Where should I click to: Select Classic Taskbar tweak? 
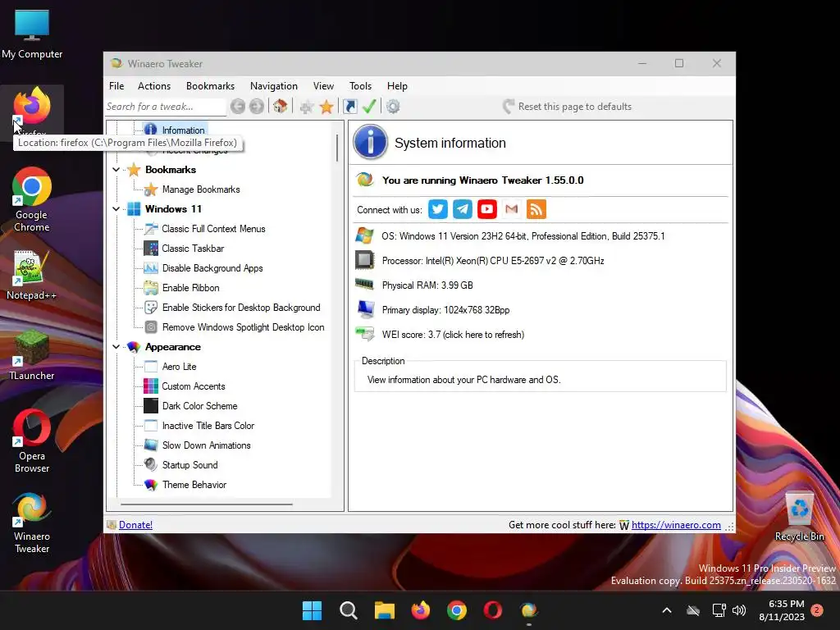(193, 249)
